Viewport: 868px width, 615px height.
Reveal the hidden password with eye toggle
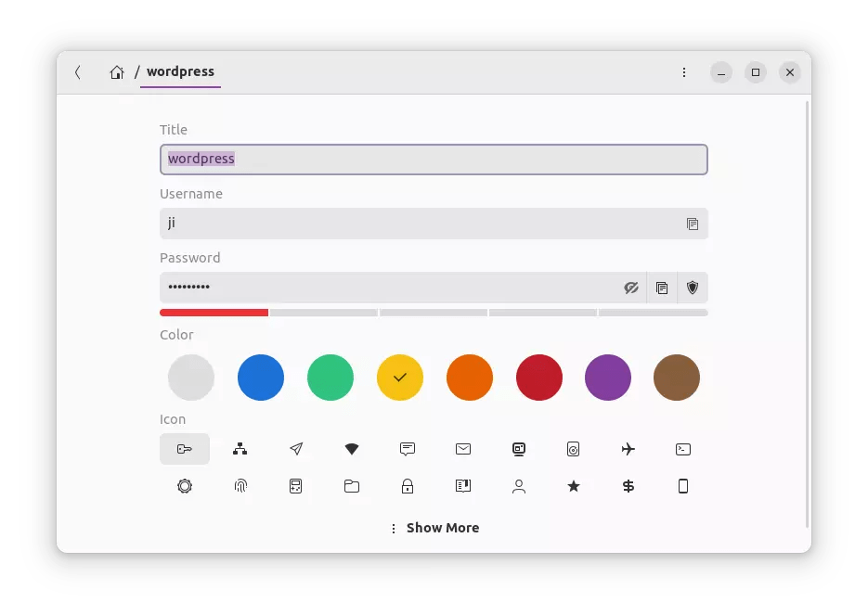[631, 288]
